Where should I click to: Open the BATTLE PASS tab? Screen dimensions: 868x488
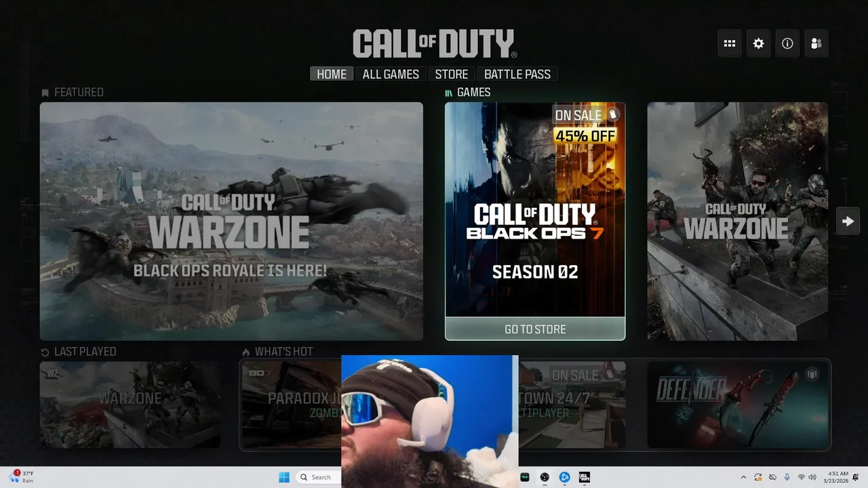click(517, 74)
